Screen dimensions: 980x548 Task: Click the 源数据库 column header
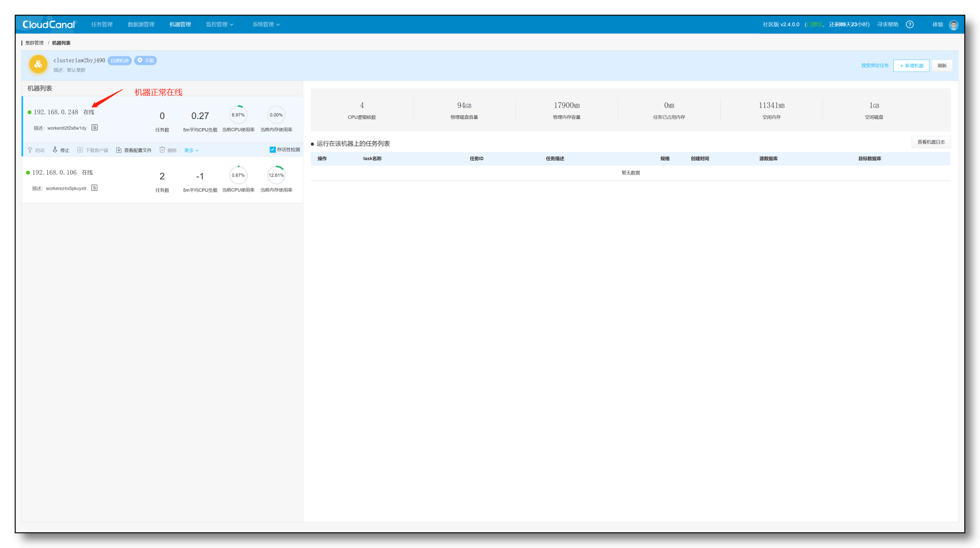coord(768,159)
